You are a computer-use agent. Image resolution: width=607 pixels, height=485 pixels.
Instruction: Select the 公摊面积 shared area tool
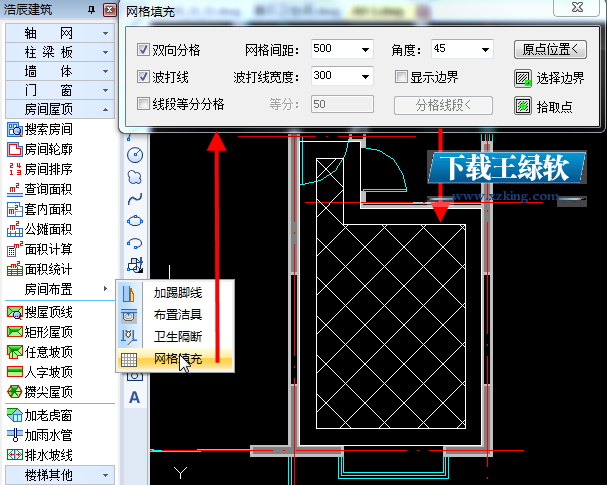click(x=40, y=230)
